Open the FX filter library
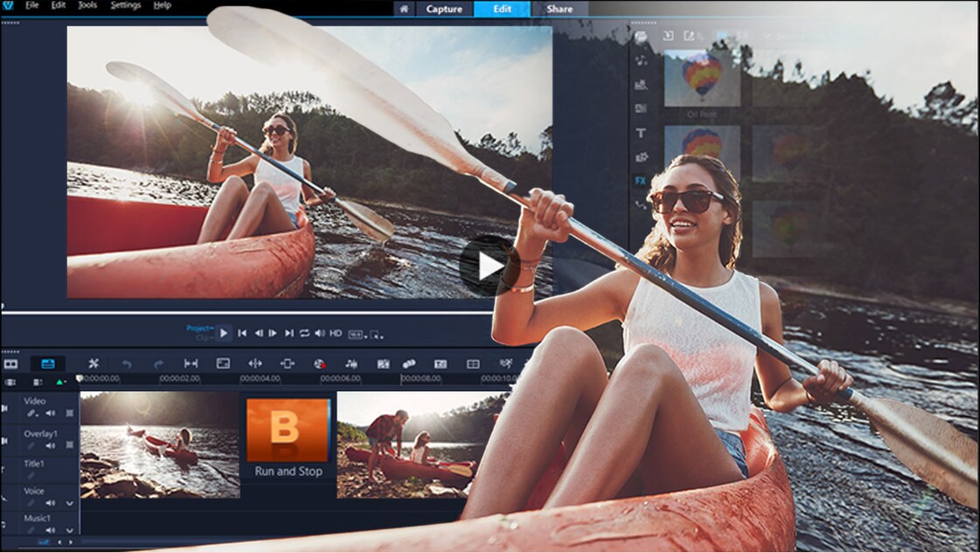Screen dimensions: 980x553 641,181
